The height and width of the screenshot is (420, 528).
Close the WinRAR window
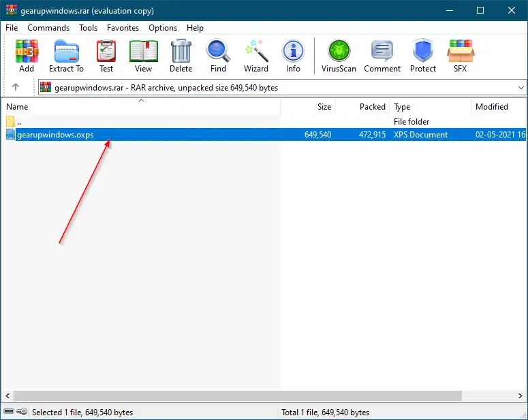(512, 10)
